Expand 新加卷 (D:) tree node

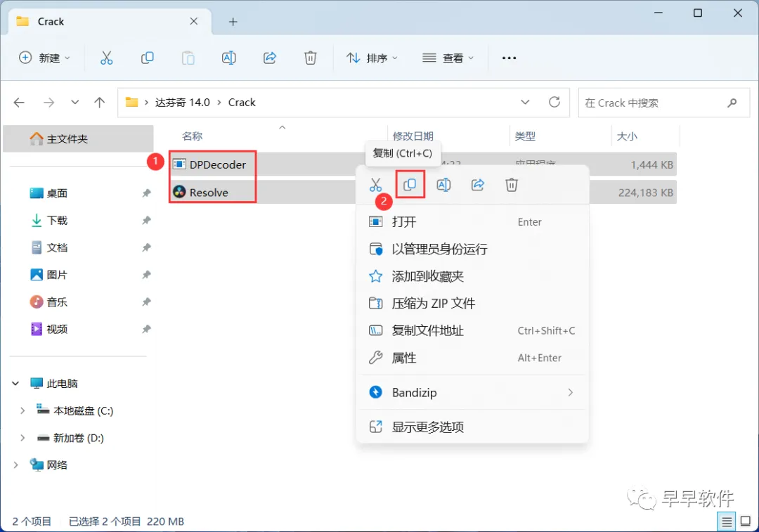pyautogui.click(x=22, y=438)
